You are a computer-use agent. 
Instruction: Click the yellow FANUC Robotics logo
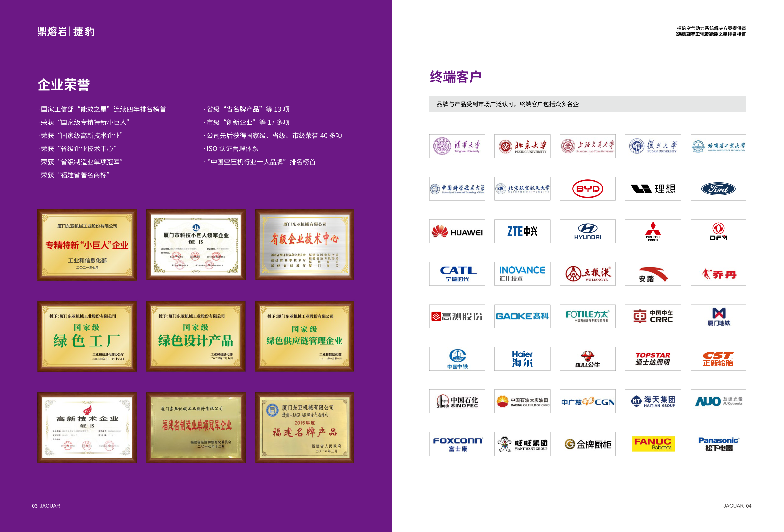coord(653,444)
